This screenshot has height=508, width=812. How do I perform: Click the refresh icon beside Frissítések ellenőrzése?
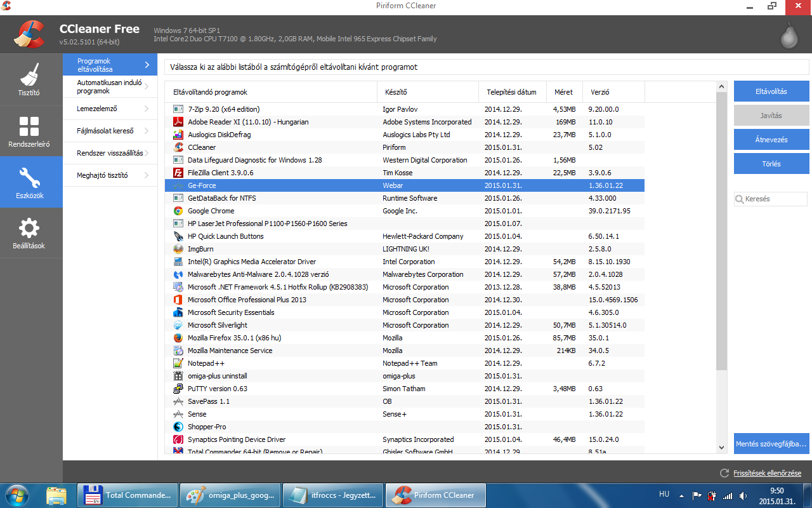tap(724, 473)
